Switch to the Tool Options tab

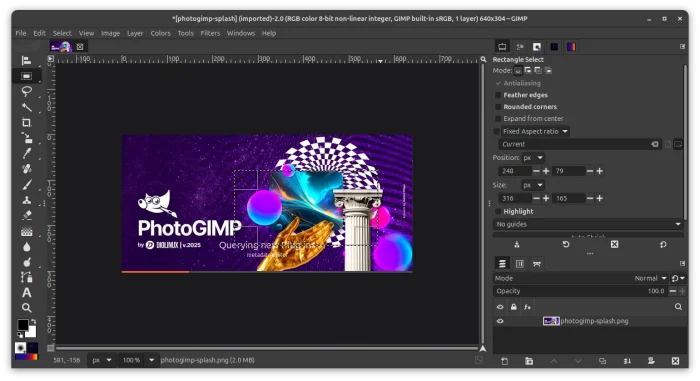pyautogui.click(x=502, y=46)
